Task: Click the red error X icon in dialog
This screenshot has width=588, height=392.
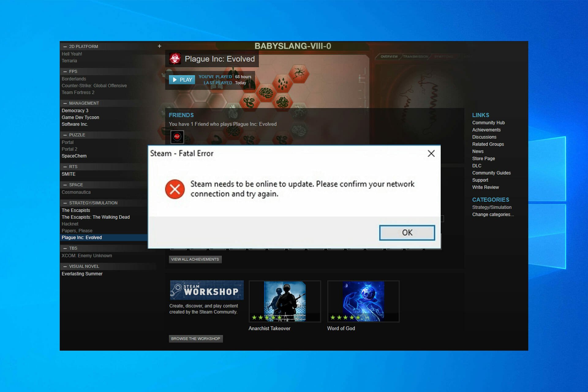Action: tap(175, 189)
